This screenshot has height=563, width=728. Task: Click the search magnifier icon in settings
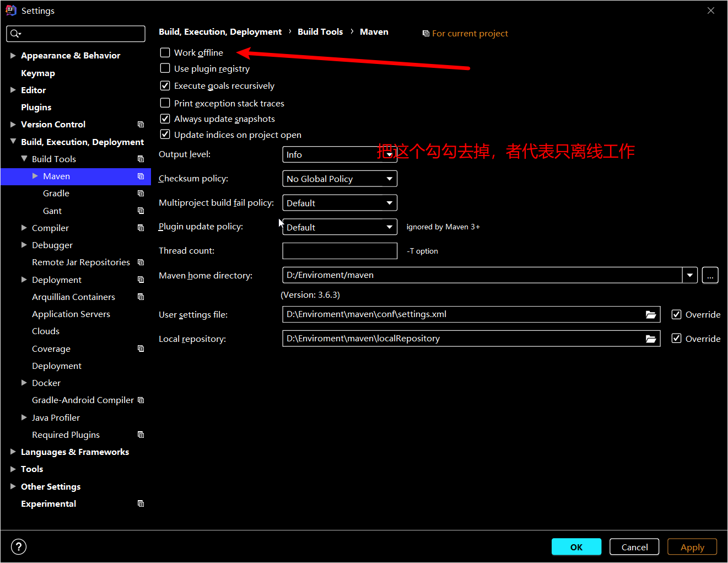pos(15,34)
